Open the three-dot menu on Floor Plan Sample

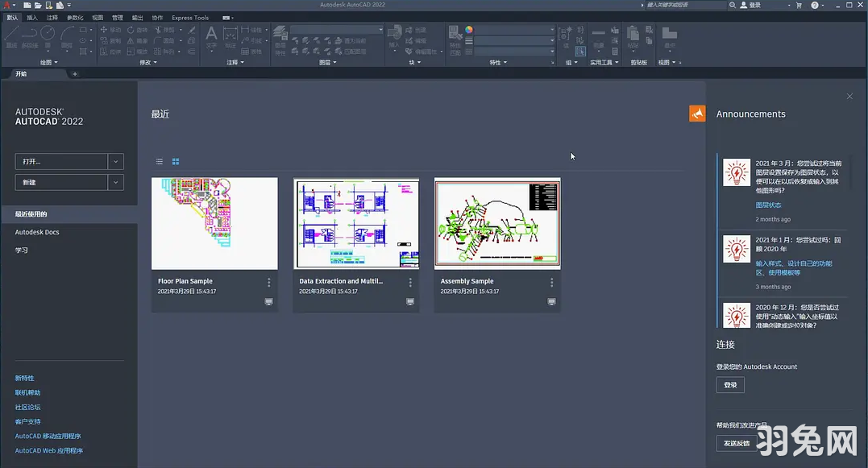click(x=269, y=283)
